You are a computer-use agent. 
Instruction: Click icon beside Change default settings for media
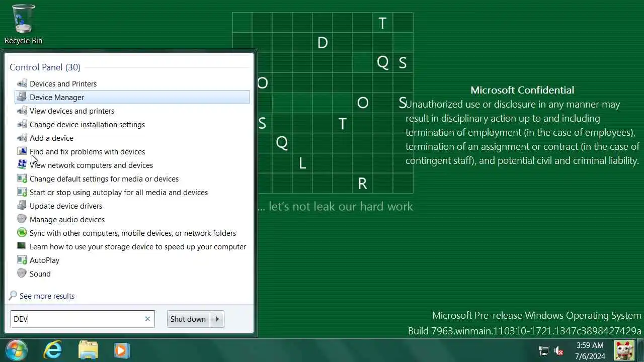pos(22,178)
